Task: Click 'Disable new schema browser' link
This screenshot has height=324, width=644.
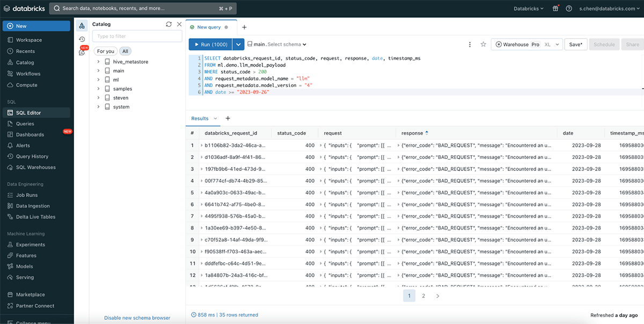Action: point(137,318)
